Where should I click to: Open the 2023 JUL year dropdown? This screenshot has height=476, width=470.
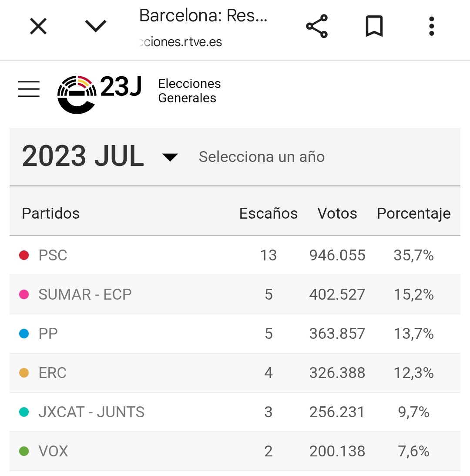point(170,157)
